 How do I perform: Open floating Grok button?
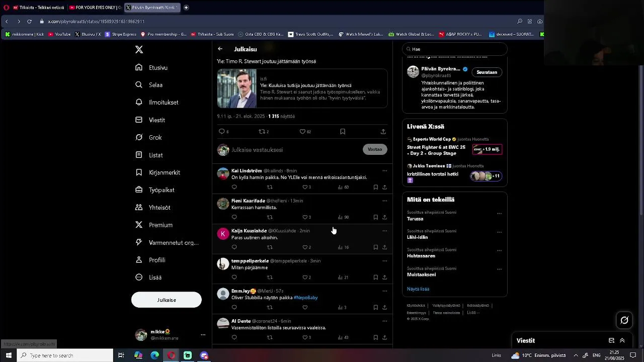[x=624, y=320]
